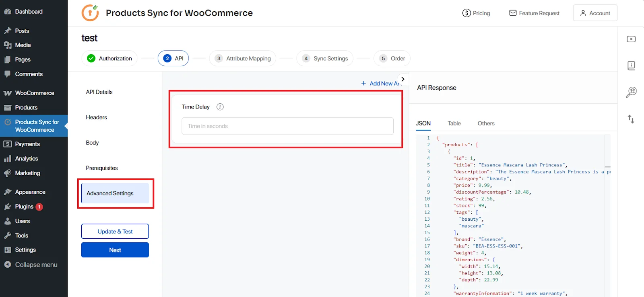This screenshot has height=297, width=644.
Task: Open the debug magnifier icon in right sidebar
Action: click(631, 92)
